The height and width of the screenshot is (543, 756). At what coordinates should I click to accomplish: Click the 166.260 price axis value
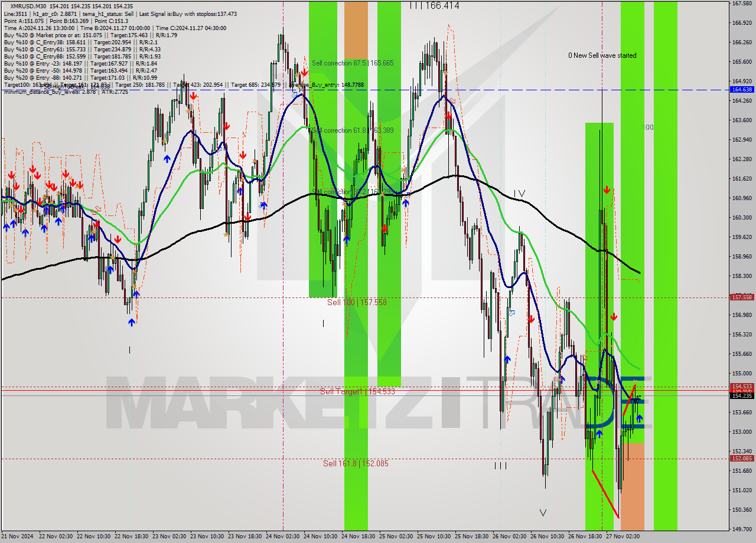(x=741, y=42)
